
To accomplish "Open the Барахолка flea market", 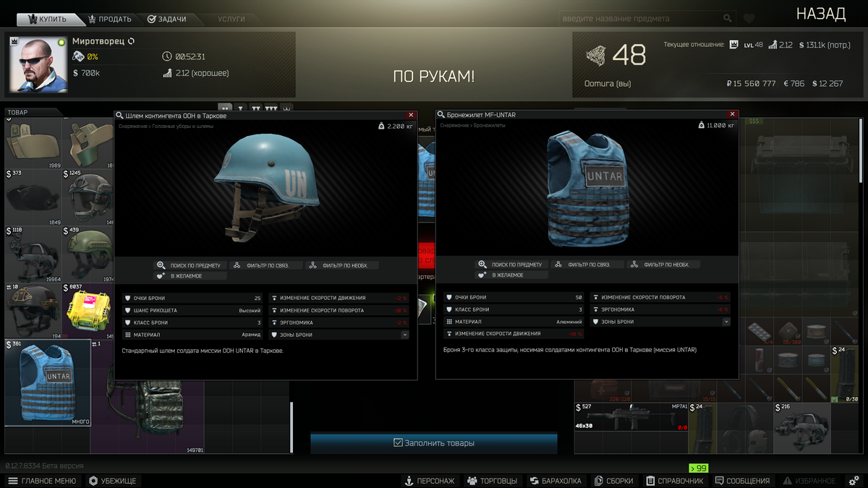I will tap(556, 481).
